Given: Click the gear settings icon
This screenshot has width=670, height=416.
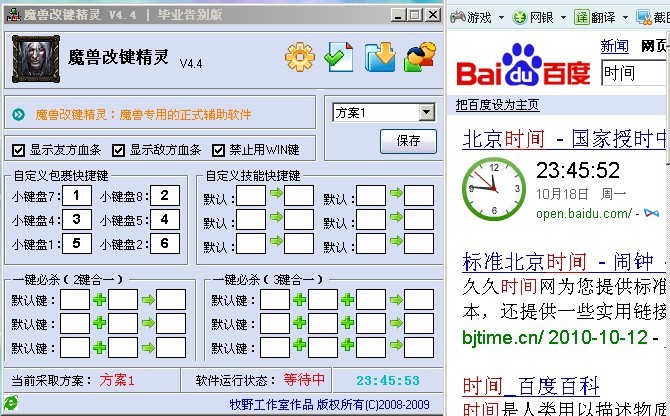Looking at the screenshot, I should (x=300, y=58).
